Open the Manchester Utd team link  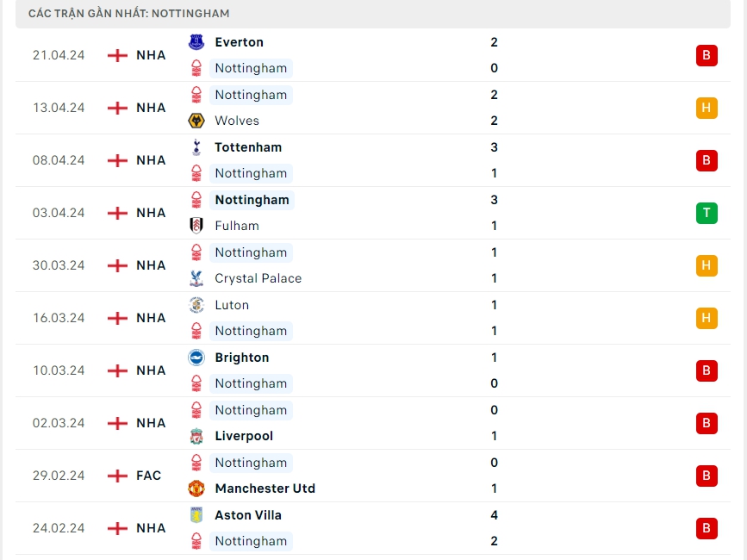point(265,488)
